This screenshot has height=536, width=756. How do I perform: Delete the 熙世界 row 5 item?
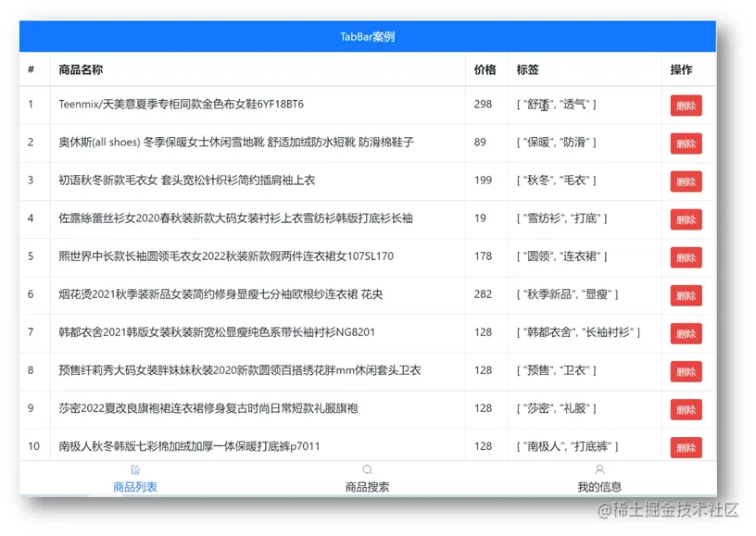[x=686, y=257]
